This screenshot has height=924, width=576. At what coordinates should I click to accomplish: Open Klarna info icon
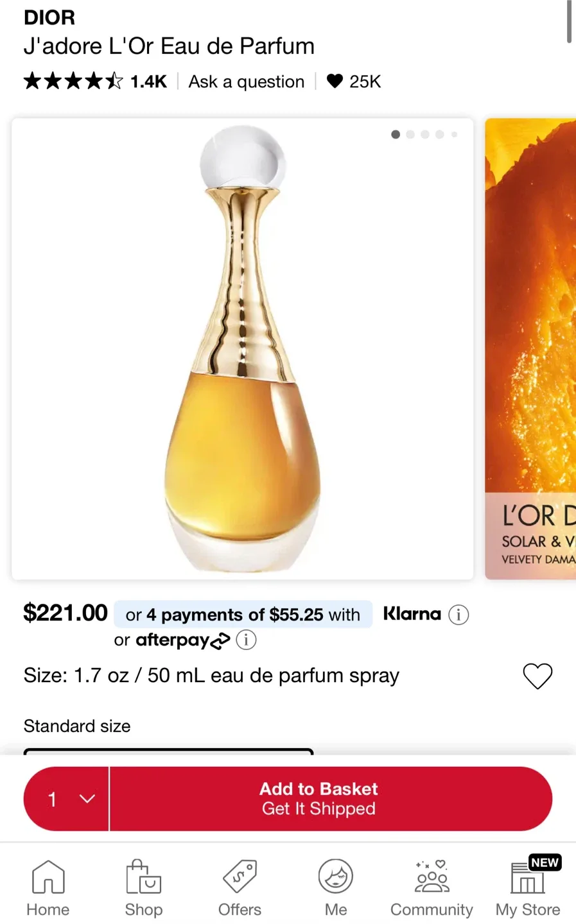[x=458, y=615]
